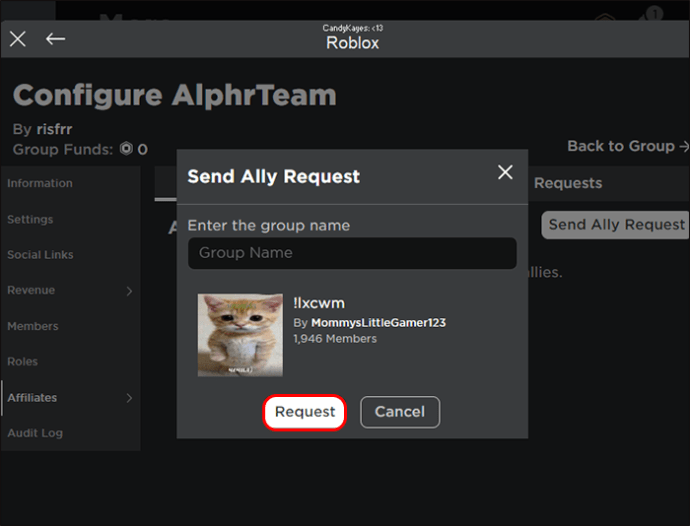
Task: Expand the Affiliates sidebar chevron
Action: (x=129, y=398)
